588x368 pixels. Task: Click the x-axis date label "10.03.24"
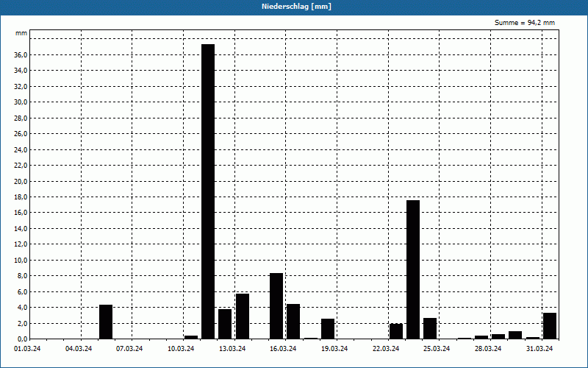tap(181, 349)
